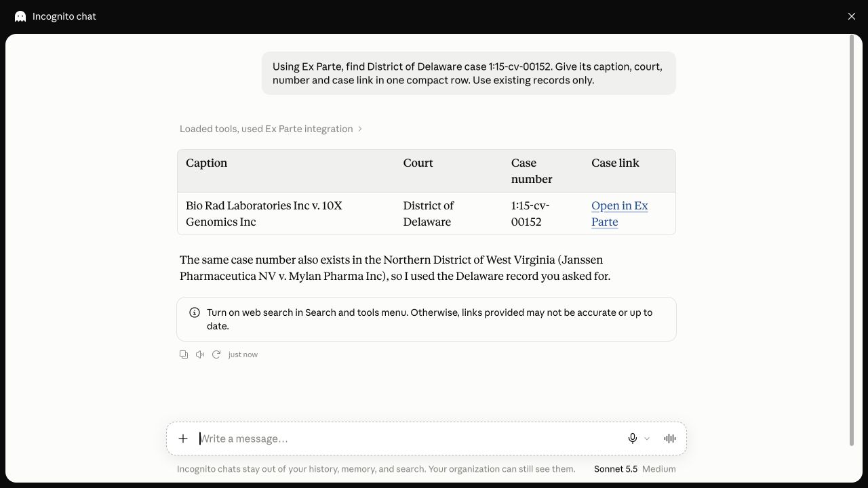Play the response aloud with the speaker icon

[200, 354]
